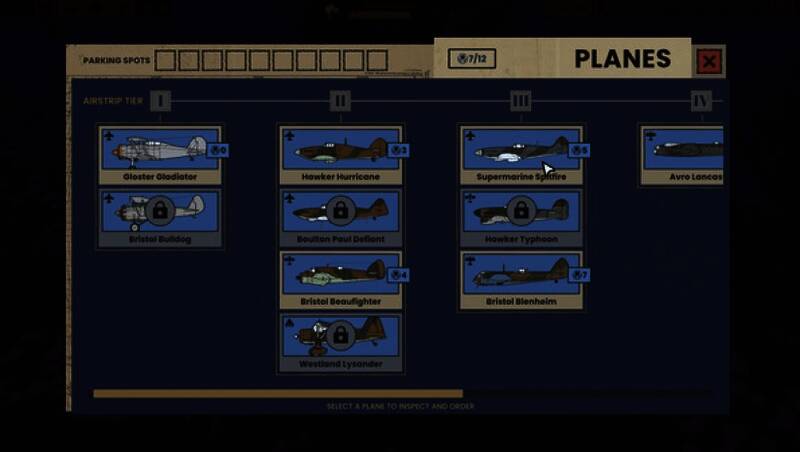The width and height of the screenshot is (800, 452).
Task: Click the Westland Lysander padlock icon
Action: pyautogui.click(x=340, y=336)
